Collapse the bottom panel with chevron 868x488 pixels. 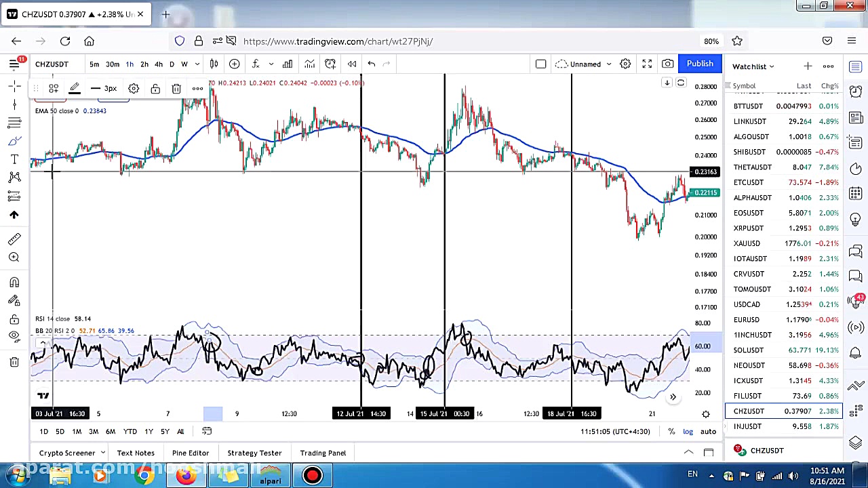pyautogui.click(x=688, y=453)
